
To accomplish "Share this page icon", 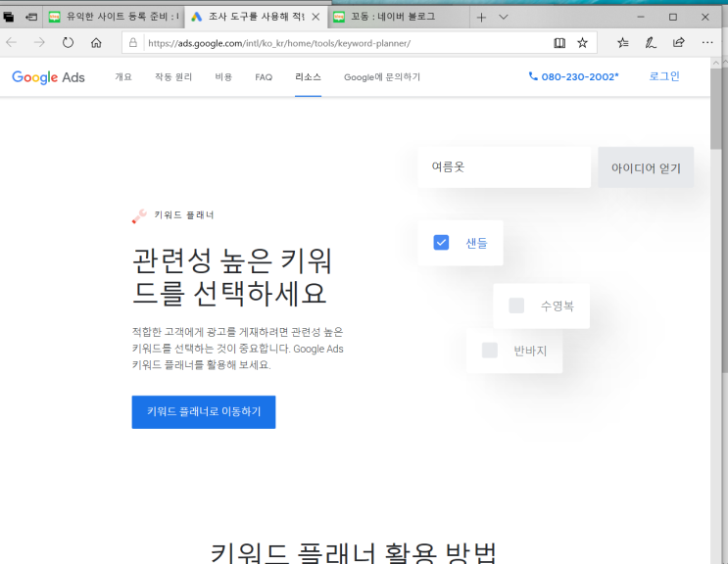I will (679, 43).
